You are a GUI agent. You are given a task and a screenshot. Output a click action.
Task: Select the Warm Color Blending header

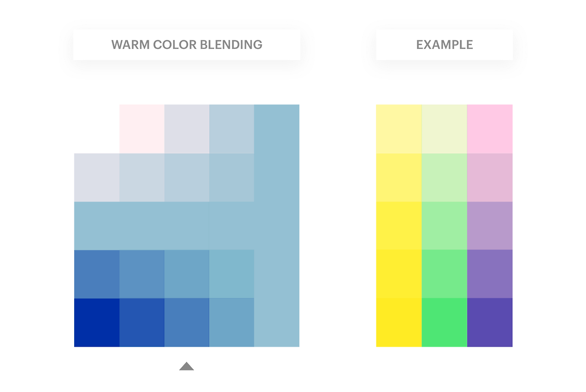pyautogui.click(x=187, y=45)
